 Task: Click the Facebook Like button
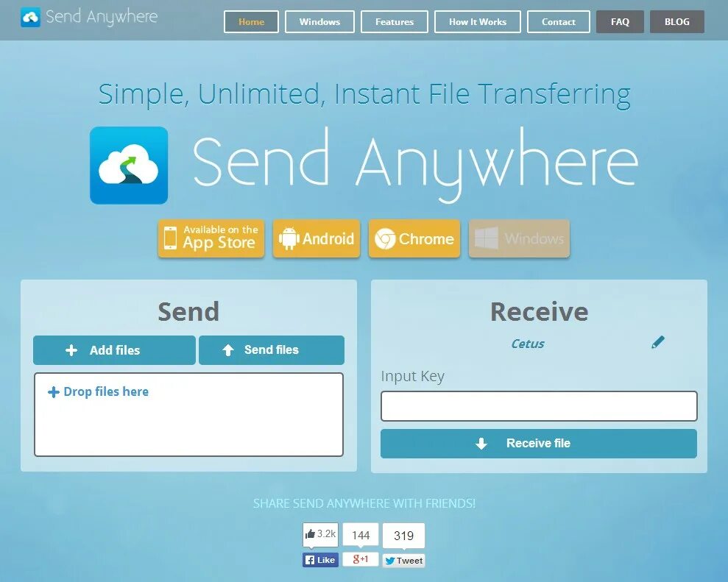[x=320, y=560]
